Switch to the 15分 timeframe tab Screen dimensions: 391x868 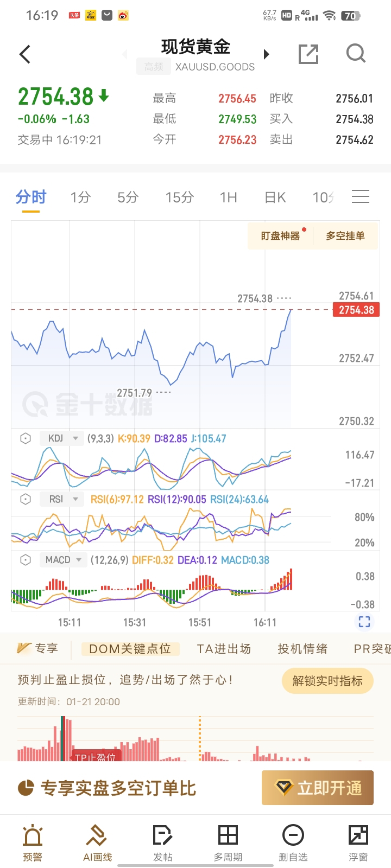tap(179, 197)
